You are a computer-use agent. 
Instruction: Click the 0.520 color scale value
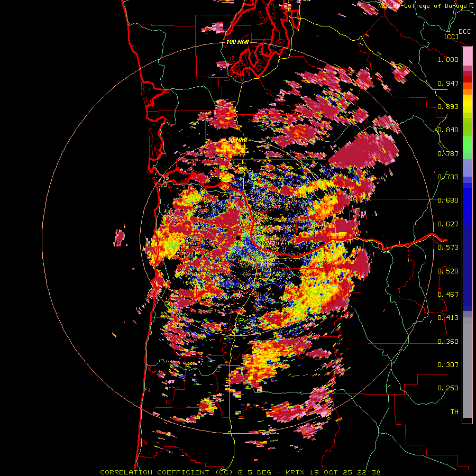[448, 271]
